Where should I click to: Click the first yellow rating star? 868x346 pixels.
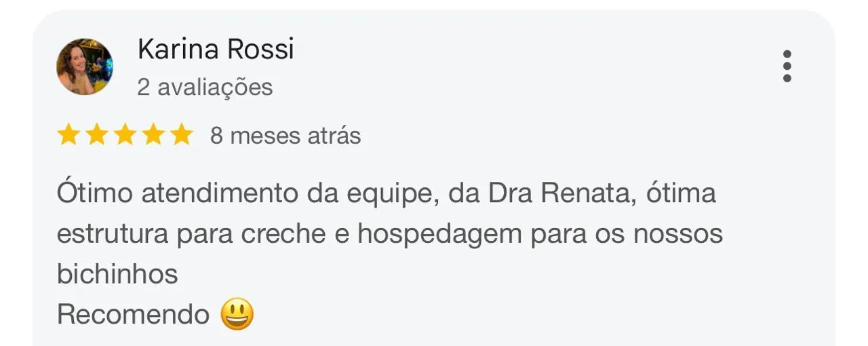[x=68, y=136]
